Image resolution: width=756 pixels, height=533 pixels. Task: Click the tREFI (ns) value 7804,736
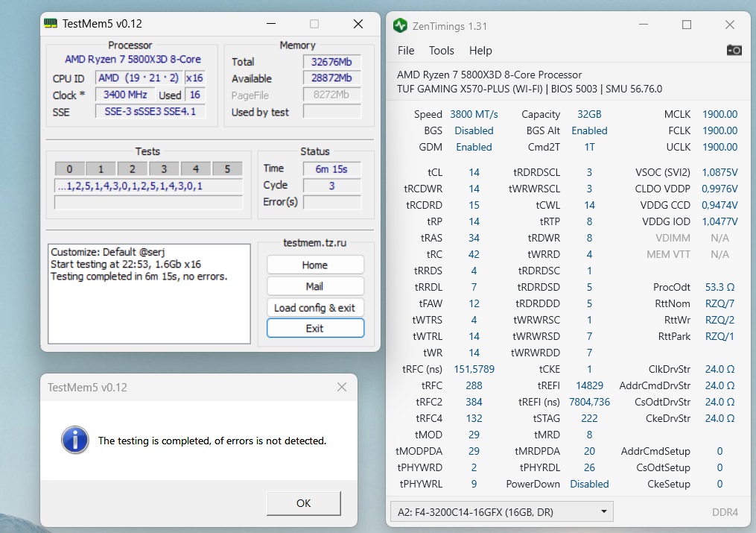point(589,402)
